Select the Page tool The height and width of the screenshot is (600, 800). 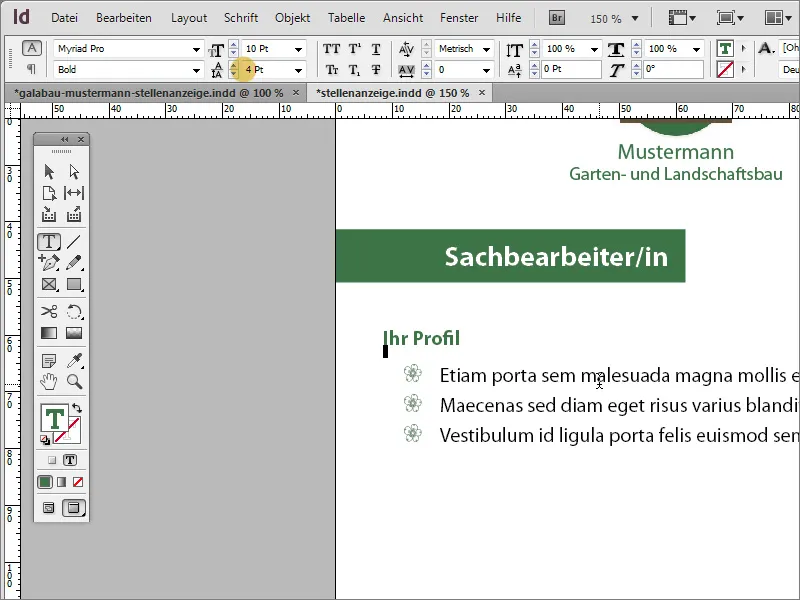tap(49, 193)
